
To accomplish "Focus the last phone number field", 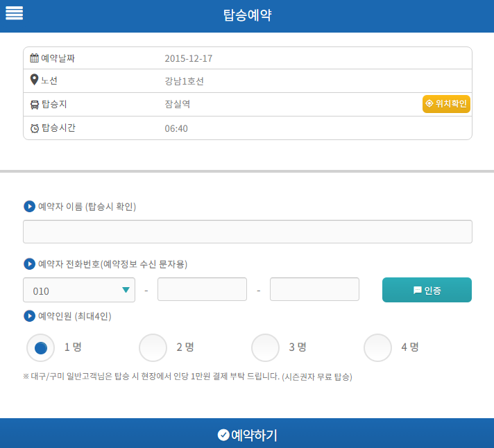I will pyautogui.click(x=314, y=289).
